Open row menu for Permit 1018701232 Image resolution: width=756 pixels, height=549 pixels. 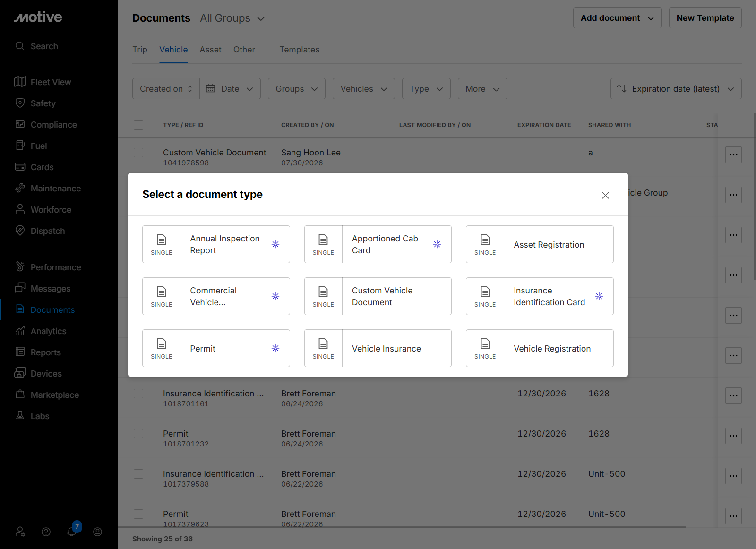coord(733,436)
